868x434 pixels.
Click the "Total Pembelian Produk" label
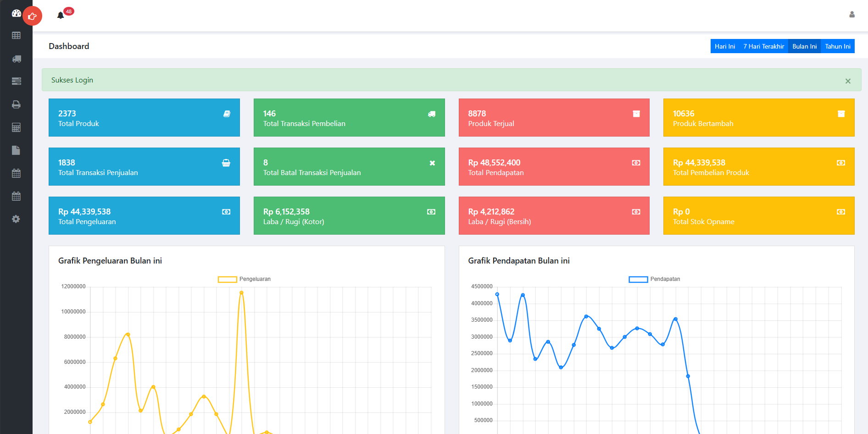click(x=711, y=173)
